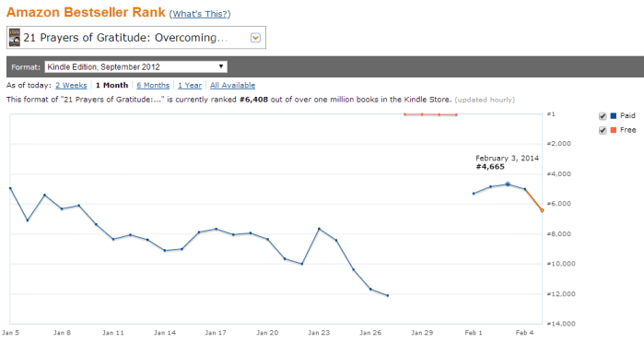Open the Kindle Edition format dropdown
This screenshot has width=644, height=344.
[135, 66]
